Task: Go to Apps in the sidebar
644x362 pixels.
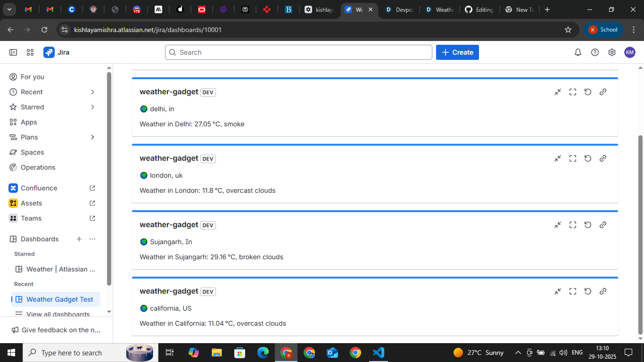Action: point(54,122)
